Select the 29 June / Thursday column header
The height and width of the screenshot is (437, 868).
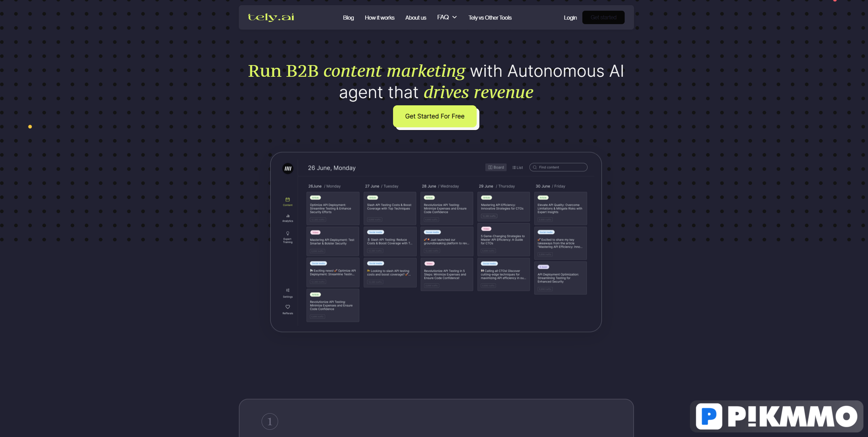pyautogui.click(x=496, y=186)
